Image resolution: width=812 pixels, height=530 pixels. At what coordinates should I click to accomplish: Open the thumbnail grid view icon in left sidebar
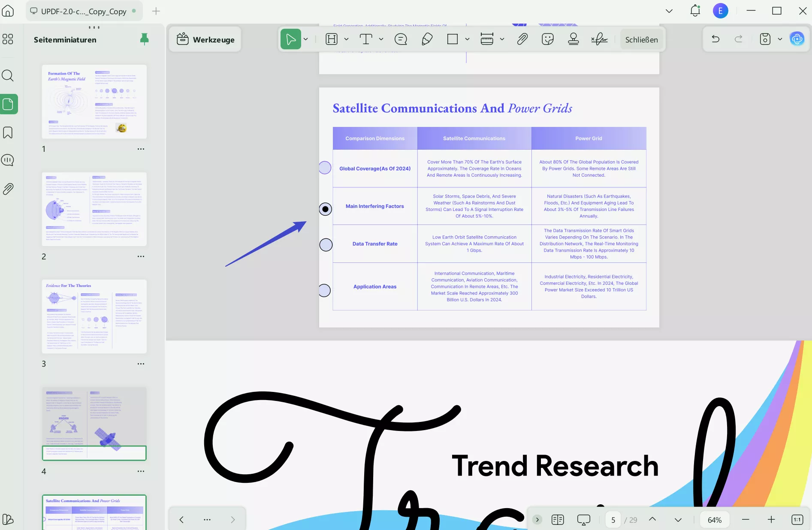(x=8, y=39)
